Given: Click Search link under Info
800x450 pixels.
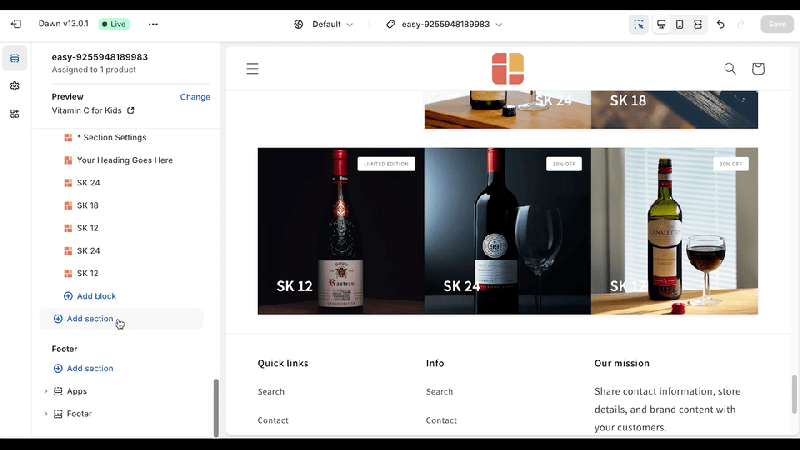Looking at the screenshot, I should [439, 392].
